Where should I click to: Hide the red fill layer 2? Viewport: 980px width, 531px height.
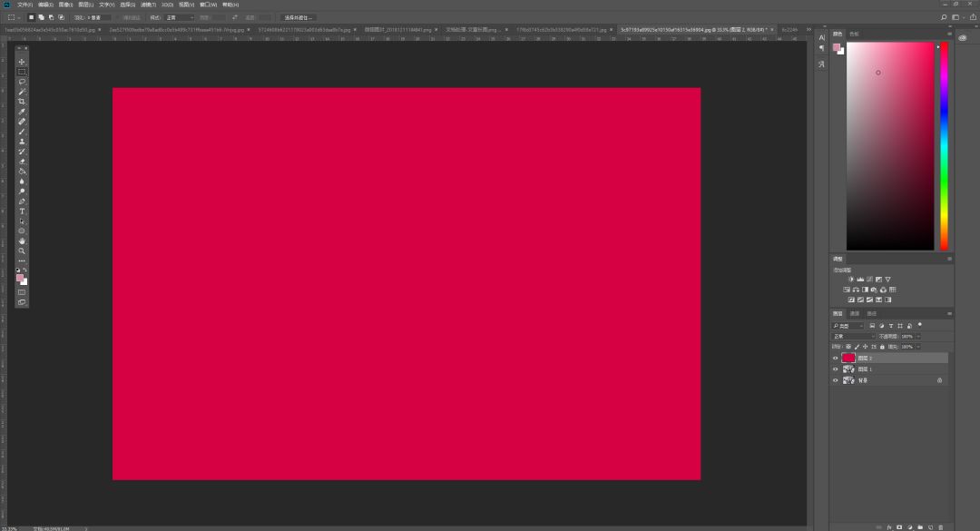tap(836, 359)
